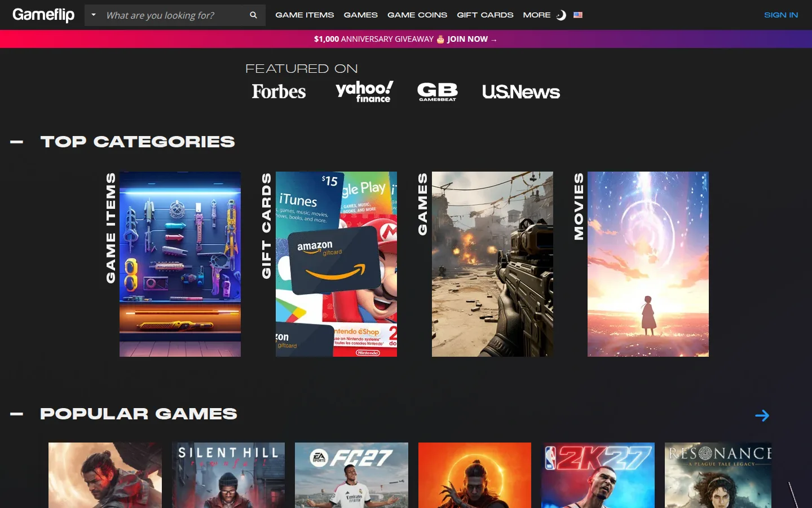812x508 pixels.
Task: Open the Gift Cards category image
Action: click(x=336, y=264)
